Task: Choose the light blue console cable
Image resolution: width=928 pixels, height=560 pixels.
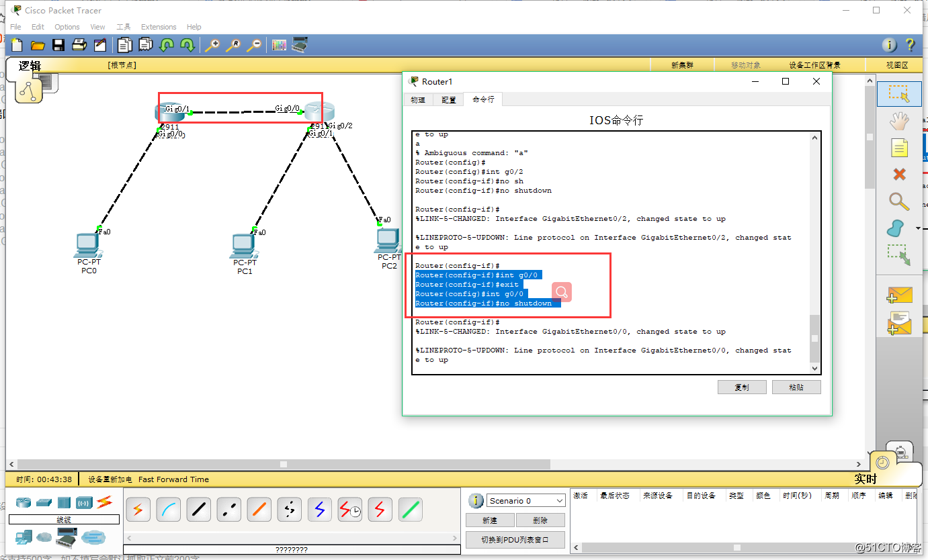Action: tap(168, 510)
